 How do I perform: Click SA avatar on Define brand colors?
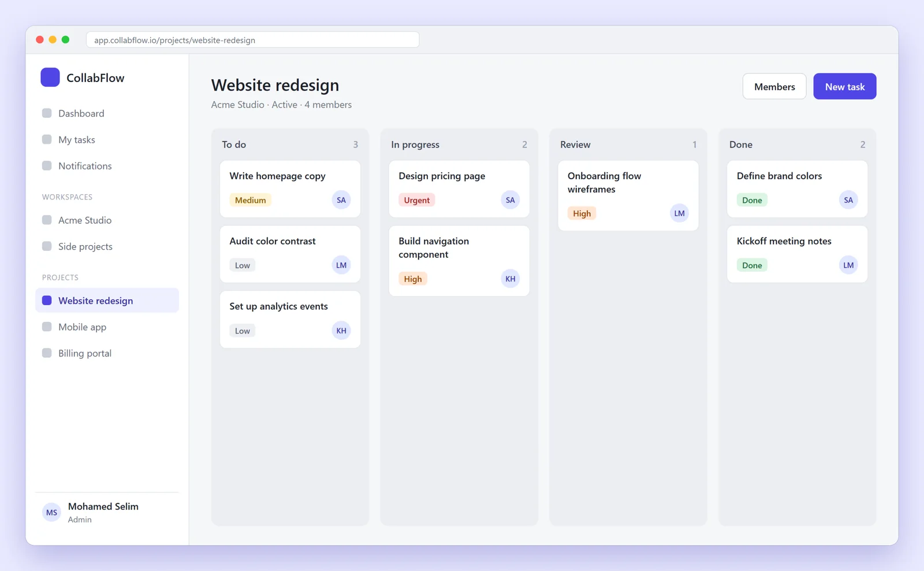(x=848, y=200)
